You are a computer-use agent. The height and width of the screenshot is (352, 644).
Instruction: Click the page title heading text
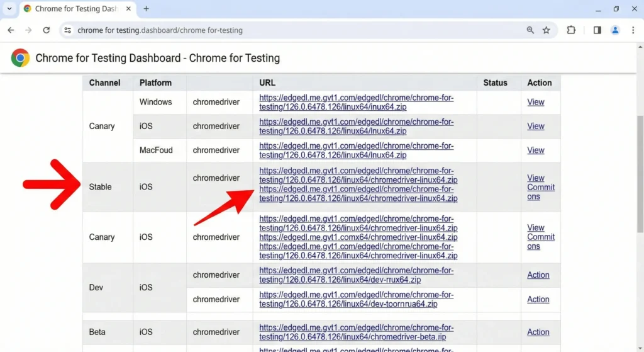(x=158, y=58)
